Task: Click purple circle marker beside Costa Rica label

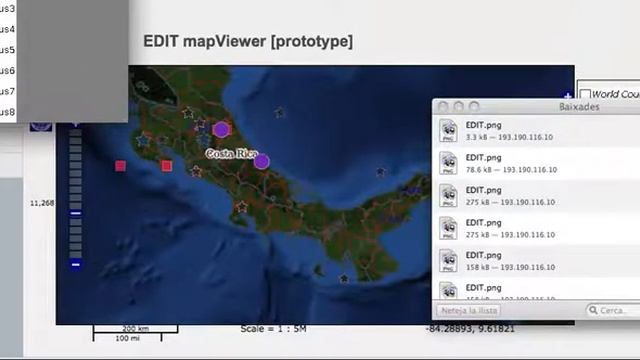Action: coord(262,162)
